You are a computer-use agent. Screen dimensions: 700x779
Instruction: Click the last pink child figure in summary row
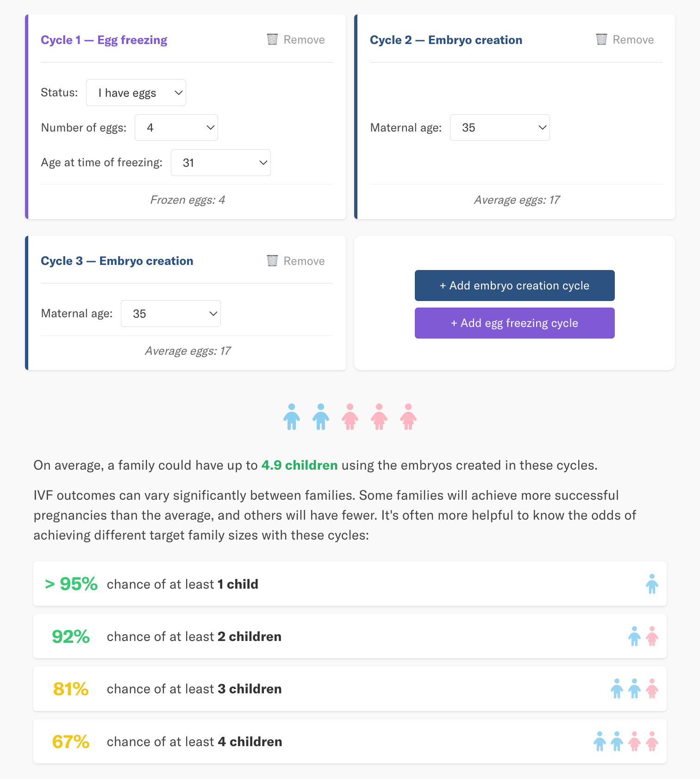click(408, 417)
